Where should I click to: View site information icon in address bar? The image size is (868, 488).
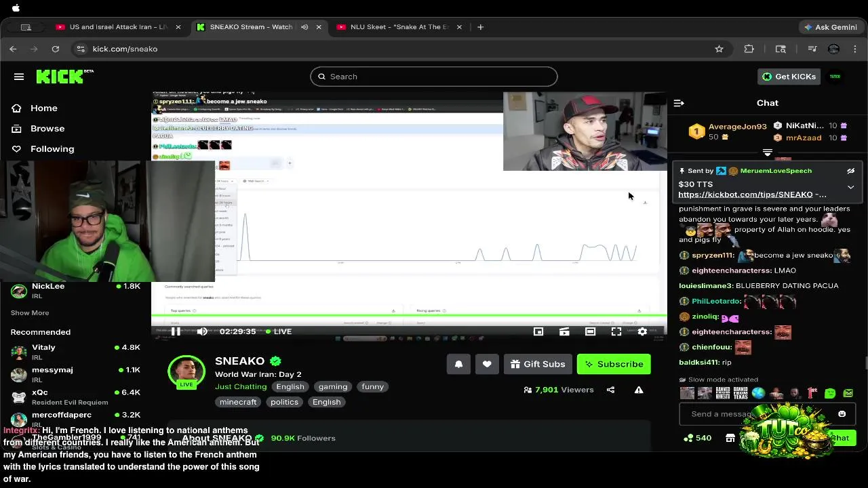(81, 49)
